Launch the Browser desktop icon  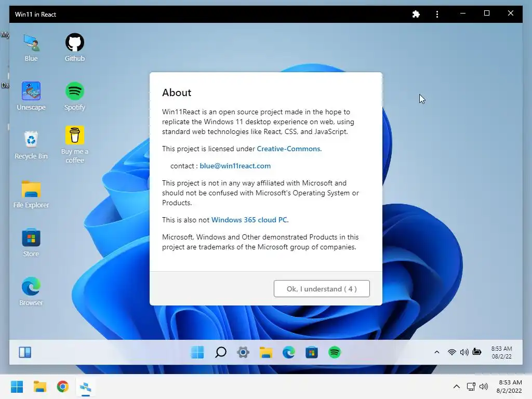31,292
